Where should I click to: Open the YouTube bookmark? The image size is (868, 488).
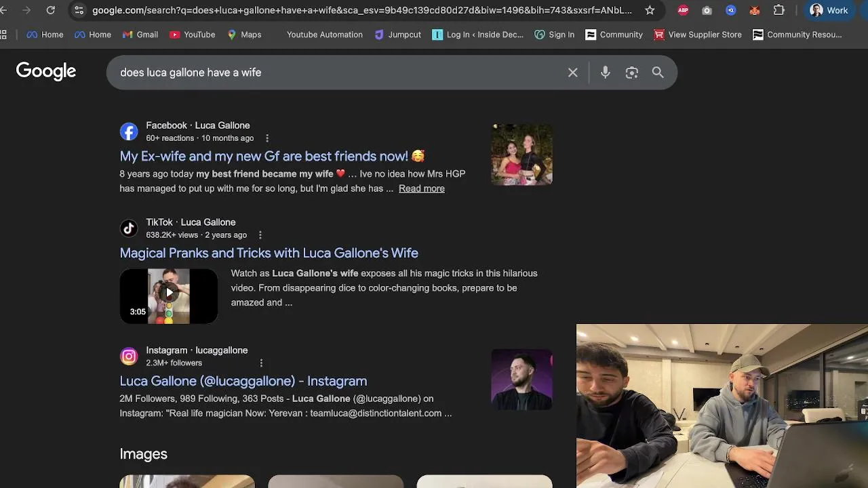tap(192, 35)
